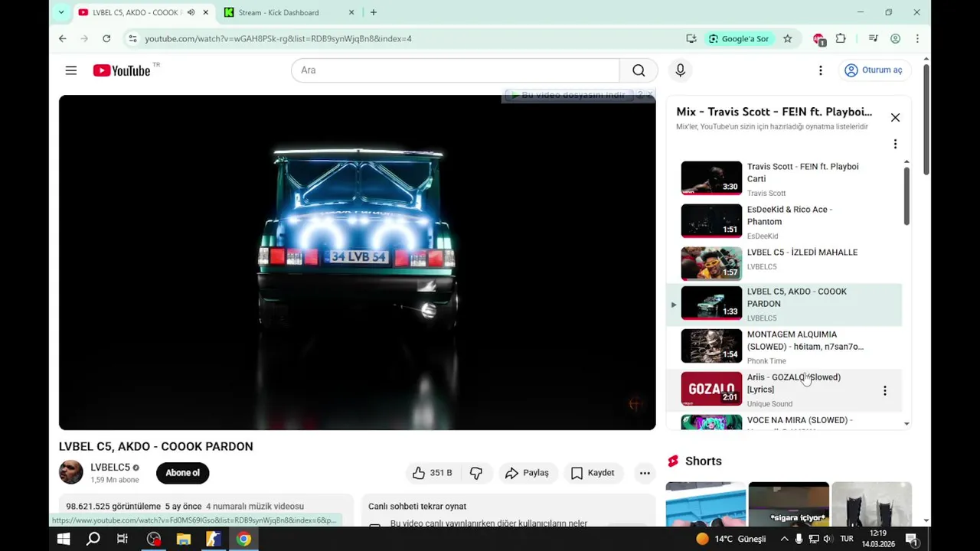Install or cast page icon in address bar

691,38
